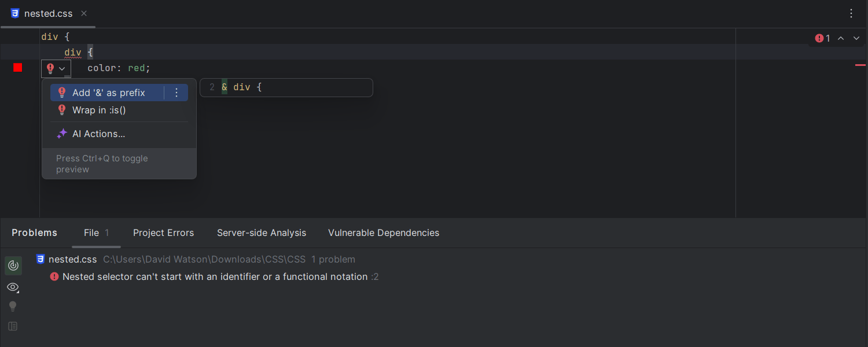Select Add '&' as prefix fix
The width and height of the screenshot is (868, 347).
click(108, 93)
